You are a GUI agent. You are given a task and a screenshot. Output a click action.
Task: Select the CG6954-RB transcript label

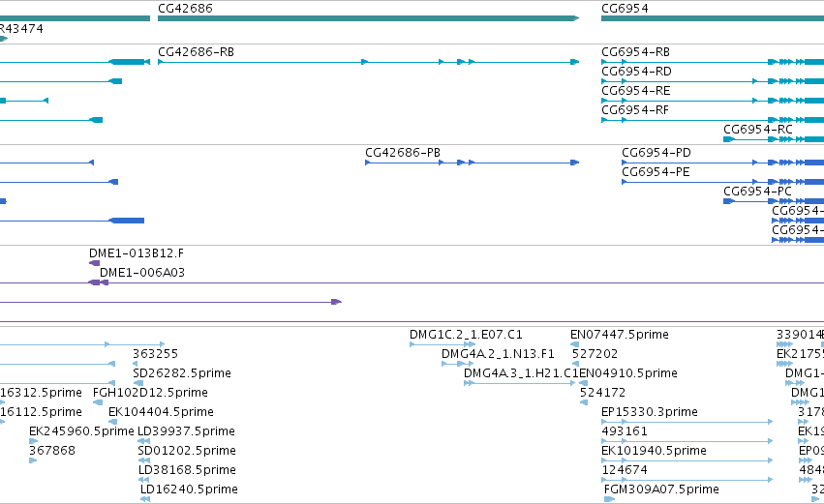635,52
